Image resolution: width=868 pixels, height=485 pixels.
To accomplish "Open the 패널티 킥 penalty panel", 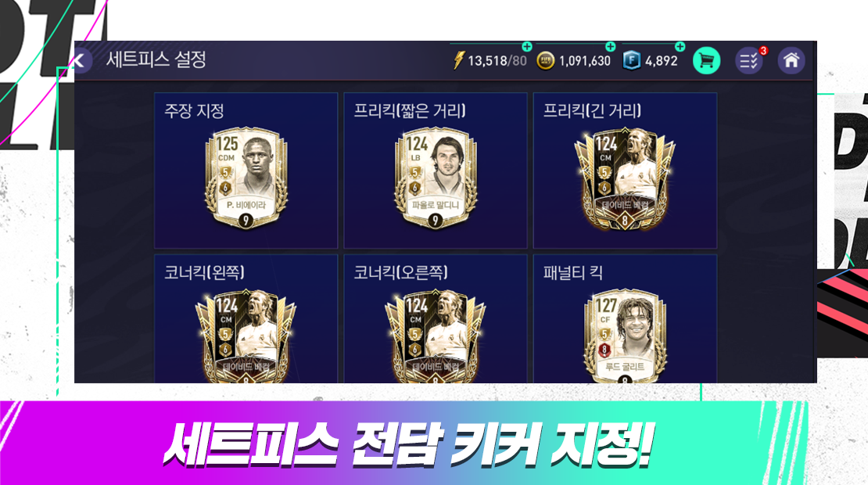I will coord(625,319).
